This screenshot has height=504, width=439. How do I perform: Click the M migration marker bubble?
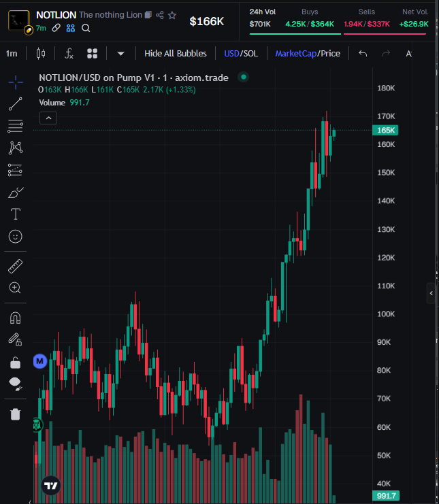click(x=40, y=361)
